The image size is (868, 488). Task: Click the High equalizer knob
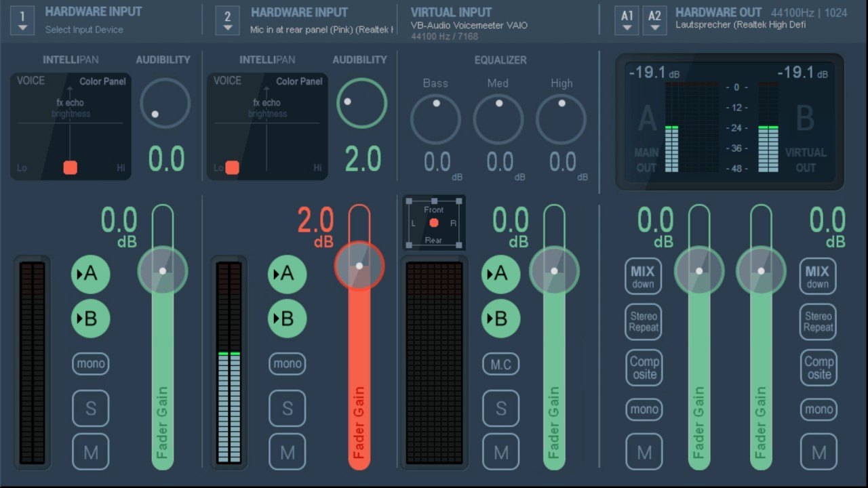(x=561, y=119)
